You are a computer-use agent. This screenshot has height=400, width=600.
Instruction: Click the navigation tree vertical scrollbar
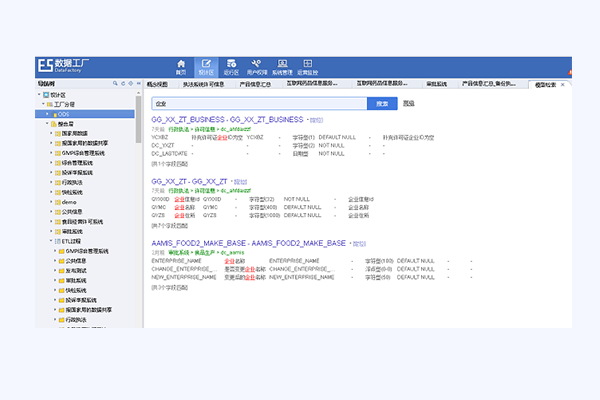click(138, 119)
